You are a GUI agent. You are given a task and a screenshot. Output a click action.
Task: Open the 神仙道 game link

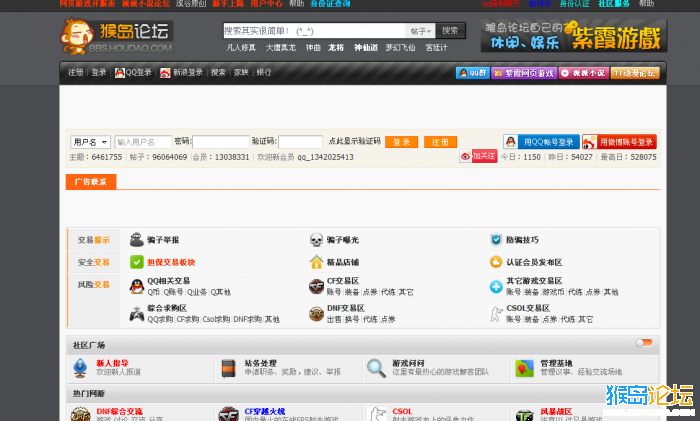(366, 47)
